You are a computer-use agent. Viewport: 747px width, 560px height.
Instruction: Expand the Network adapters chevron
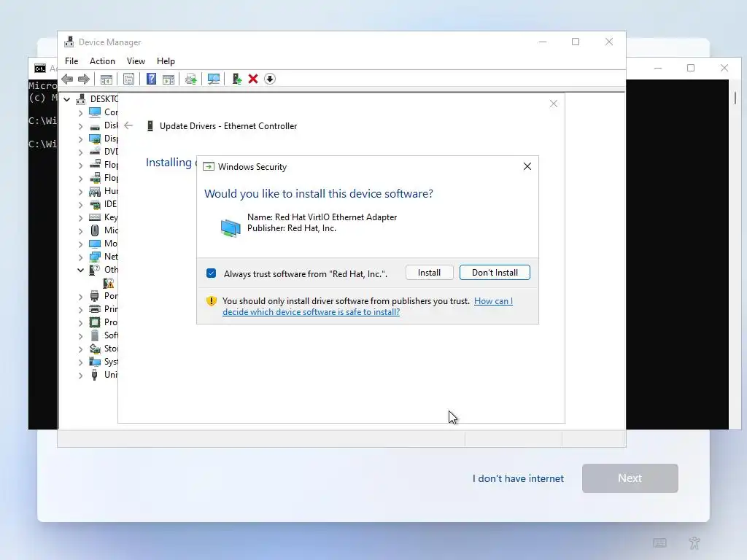[80, 257]
